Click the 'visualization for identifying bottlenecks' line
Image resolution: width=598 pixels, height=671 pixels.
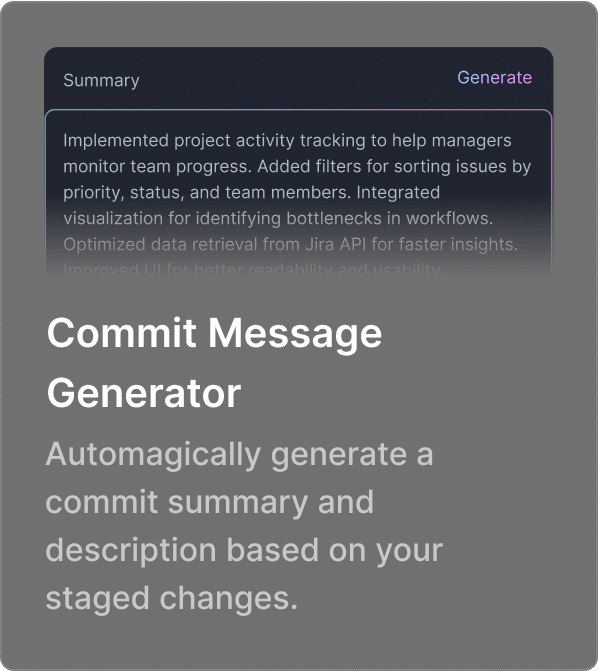pos(278,219)
